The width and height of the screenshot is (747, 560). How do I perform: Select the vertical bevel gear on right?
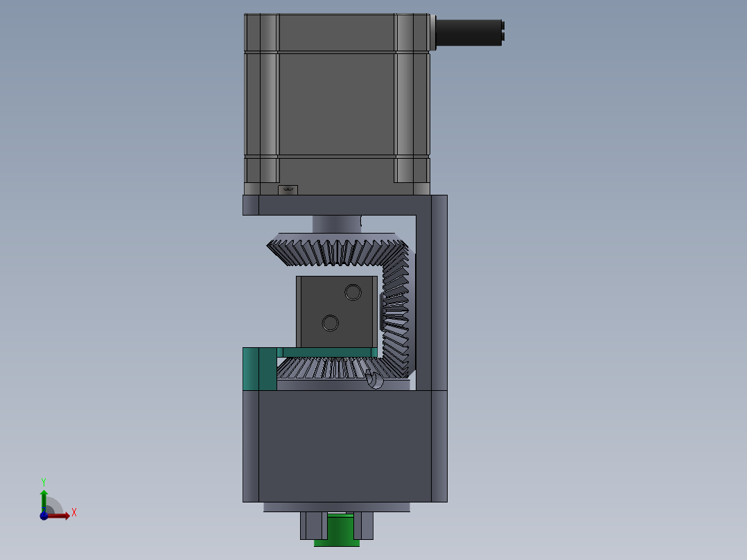pyautogui.click(x=396, y=310)
